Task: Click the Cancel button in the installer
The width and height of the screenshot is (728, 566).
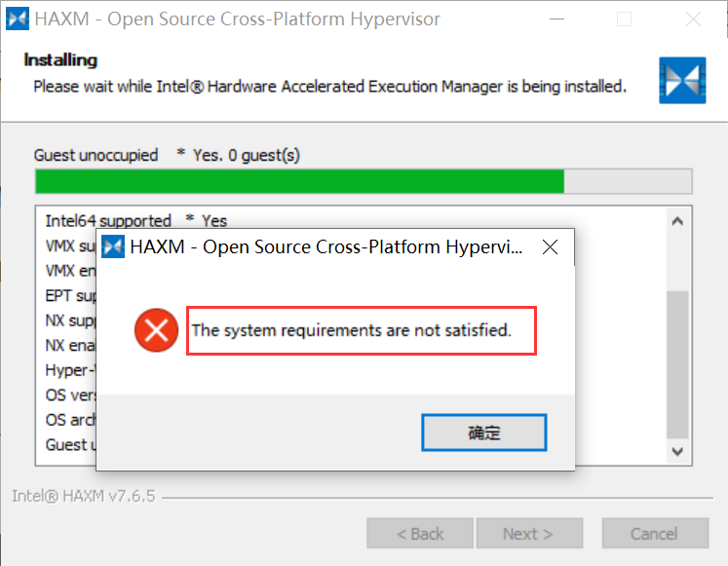Action: pos(655,534)
